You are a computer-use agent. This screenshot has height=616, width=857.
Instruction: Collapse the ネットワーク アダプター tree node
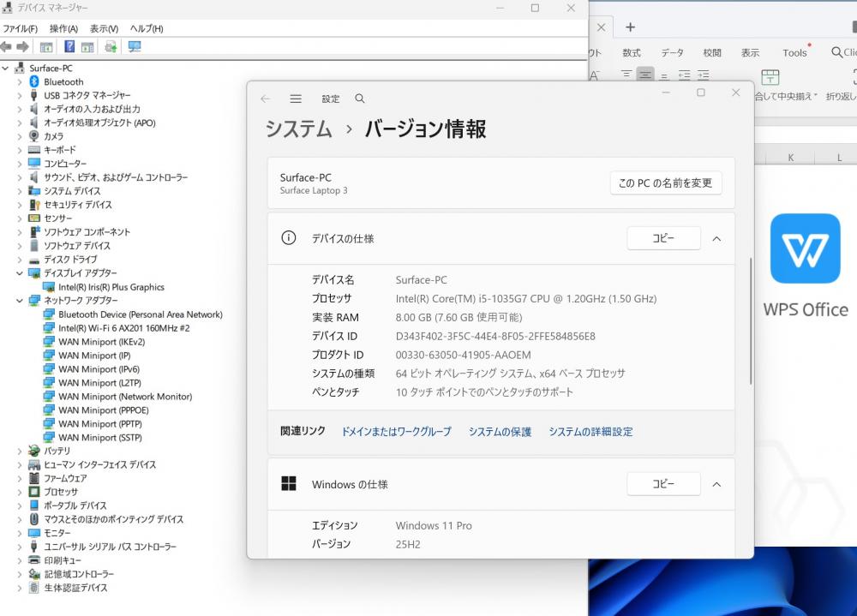(x=20, y=301)
